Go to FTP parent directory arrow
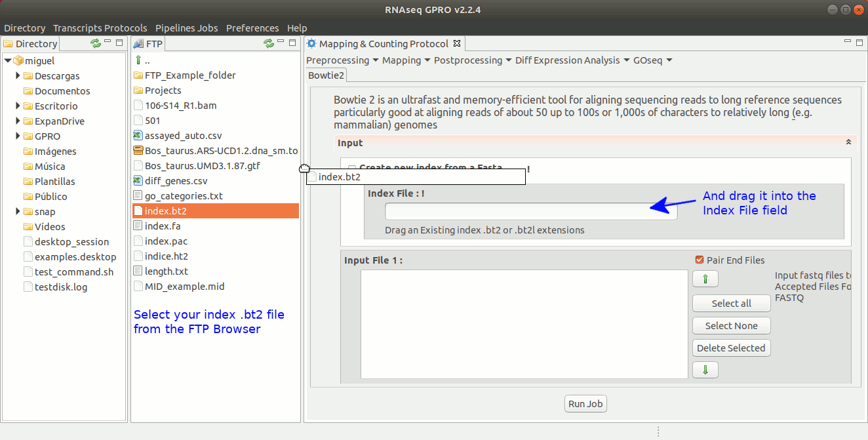 coord(138,60)
